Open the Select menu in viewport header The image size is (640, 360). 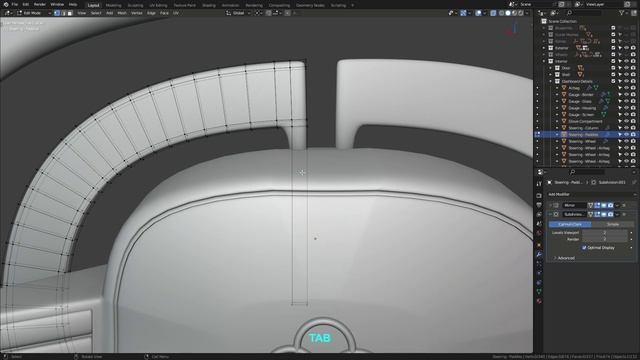point(96,13)
